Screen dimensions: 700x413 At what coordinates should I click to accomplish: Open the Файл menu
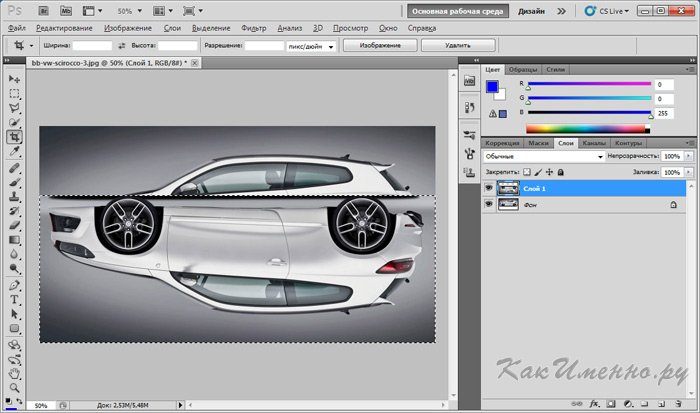pyautogui.click(x=17, y=28)
